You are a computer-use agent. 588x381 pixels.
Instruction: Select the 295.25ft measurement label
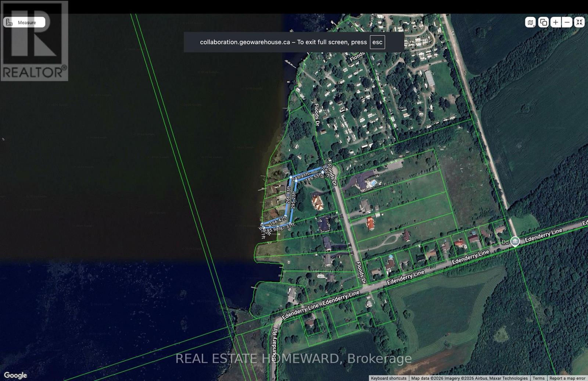point(293,200)
